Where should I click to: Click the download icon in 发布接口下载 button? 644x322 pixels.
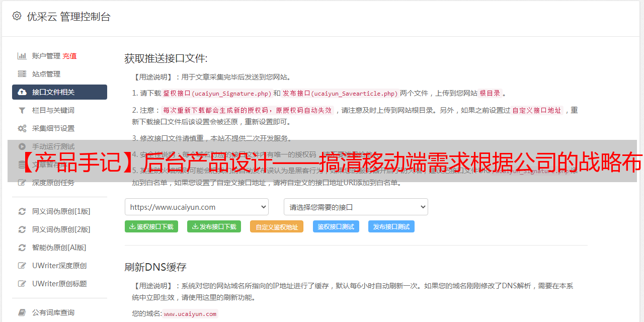195,226
